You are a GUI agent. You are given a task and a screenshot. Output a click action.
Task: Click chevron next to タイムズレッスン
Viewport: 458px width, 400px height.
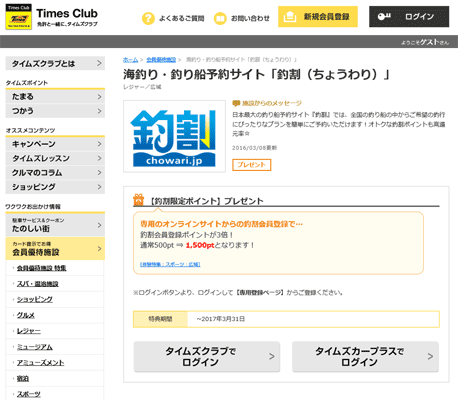coord(99,158)
